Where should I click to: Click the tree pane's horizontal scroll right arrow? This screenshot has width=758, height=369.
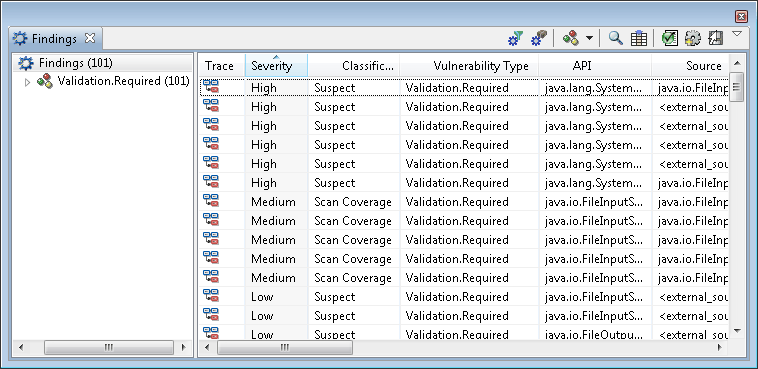tap(184, 347)
